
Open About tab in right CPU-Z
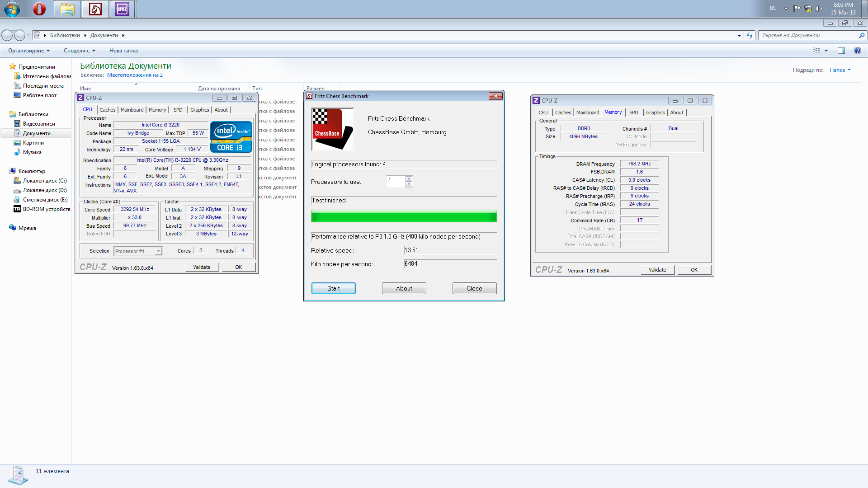click(x=677, y=113)
